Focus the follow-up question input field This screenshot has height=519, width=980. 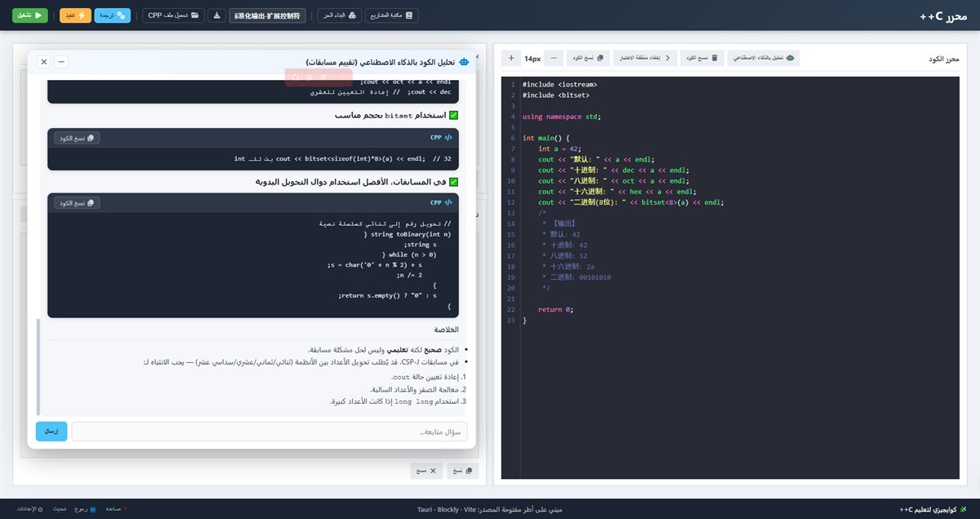pyautogui.click(x=269, y=432)
